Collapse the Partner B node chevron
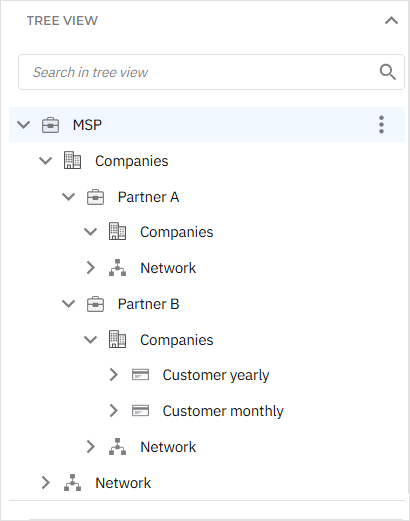The image size is (410, 521). [x=68, y=304]
